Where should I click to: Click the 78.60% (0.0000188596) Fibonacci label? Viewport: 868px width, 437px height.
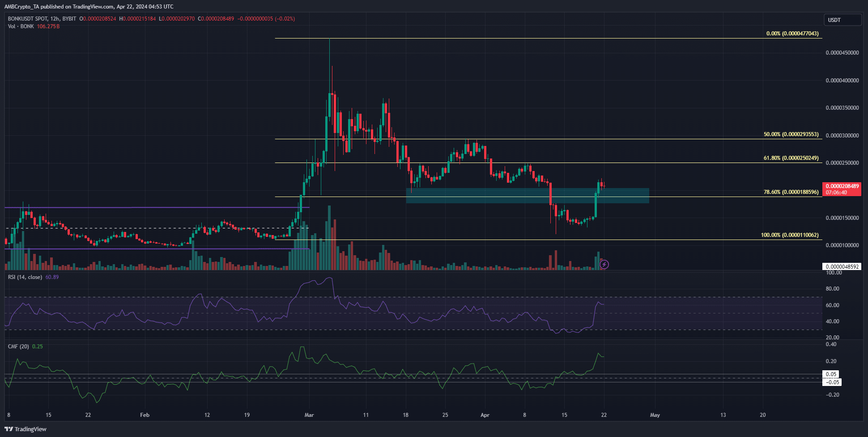coord(791,192)
